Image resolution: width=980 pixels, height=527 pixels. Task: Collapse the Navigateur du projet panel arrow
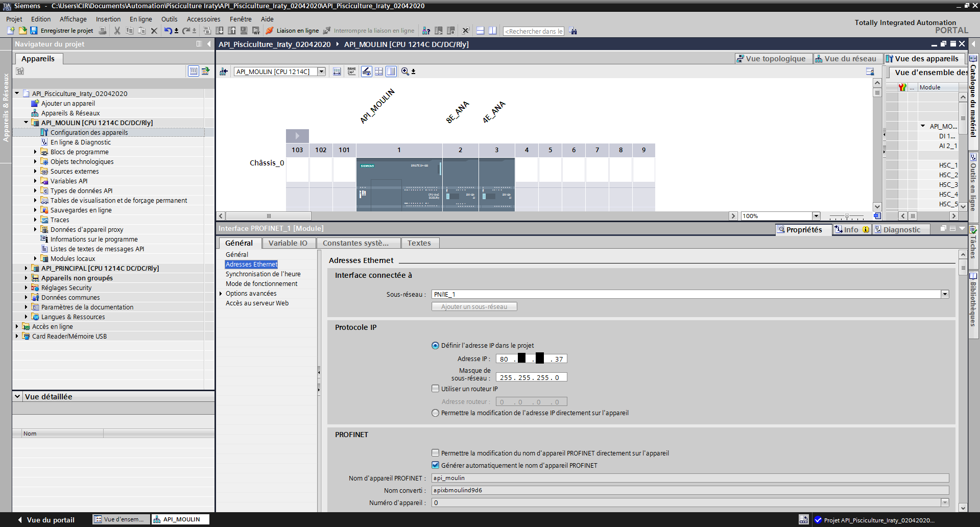(x=209, y=44)
